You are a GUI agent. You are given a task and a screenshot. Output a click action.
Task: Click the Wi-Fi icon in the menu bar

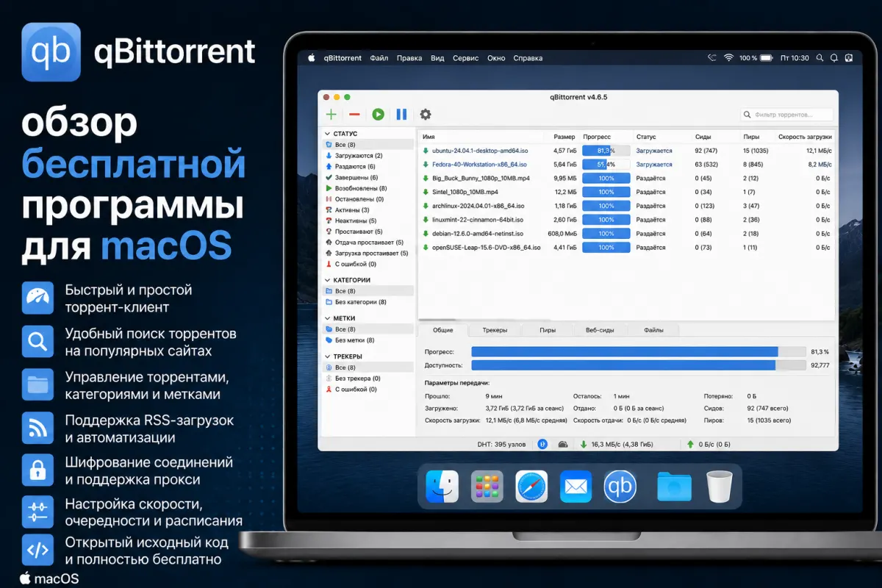coord(728,57)
